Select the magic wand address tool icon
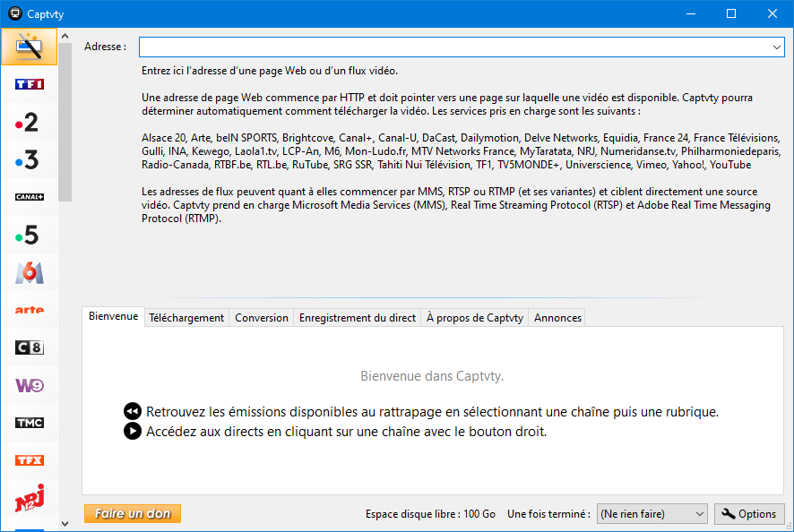 29,47
